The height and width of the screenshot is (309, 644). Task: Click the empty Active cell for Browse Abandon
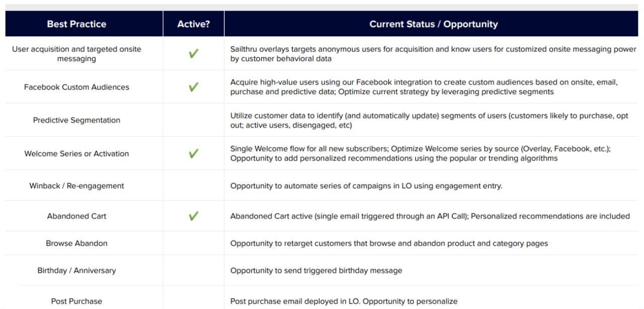click(x=193, y=243)
